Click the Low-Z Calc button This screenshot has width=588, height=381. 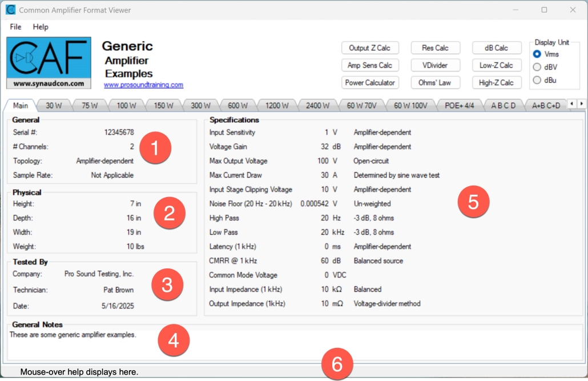[x=496, y=65]
